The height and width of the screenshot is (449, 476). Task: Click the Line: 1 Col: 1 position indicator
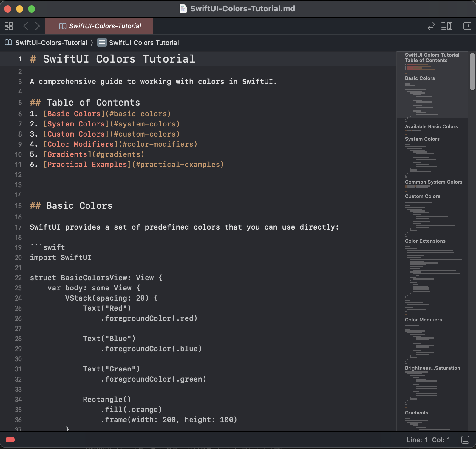click(x=428, y=440)
